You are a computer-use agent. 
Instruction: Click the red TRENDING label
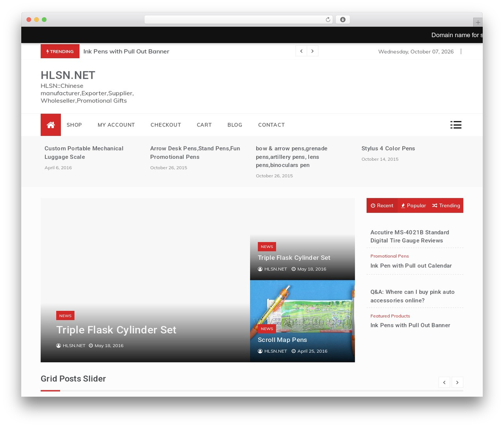click(60, 51)
